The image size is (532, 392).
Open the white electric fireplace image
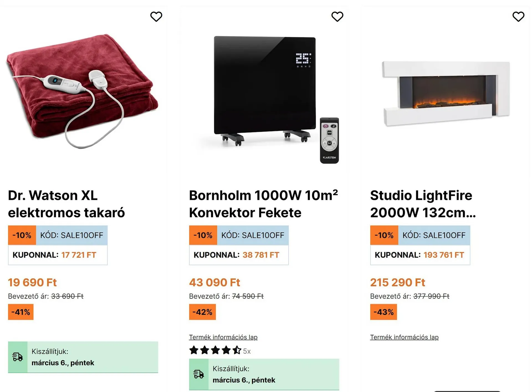[x=446, y=93]
